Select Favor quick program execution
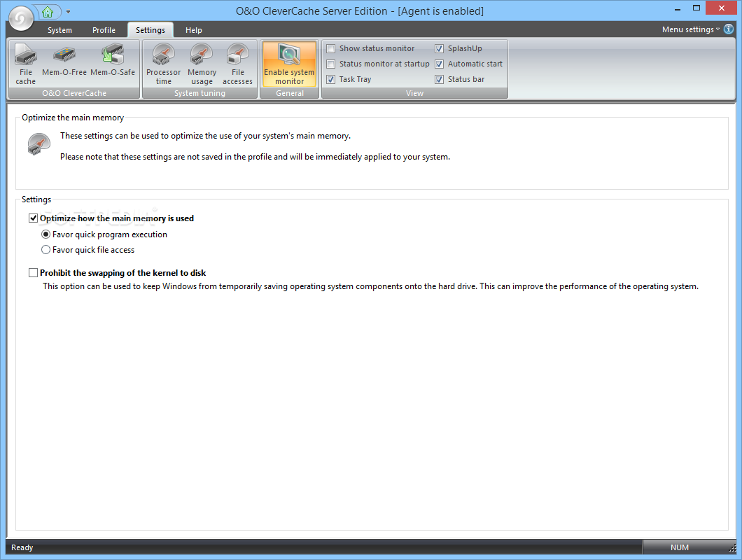Screen dimensions: 742x560 46,234
